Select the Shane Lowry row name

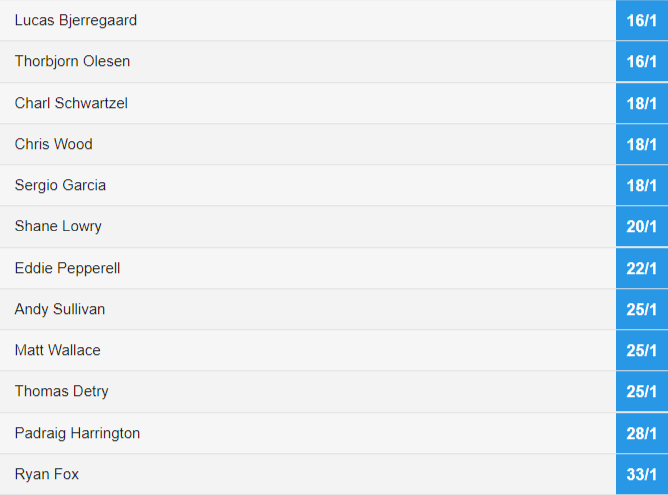click(x=58, y=226)
